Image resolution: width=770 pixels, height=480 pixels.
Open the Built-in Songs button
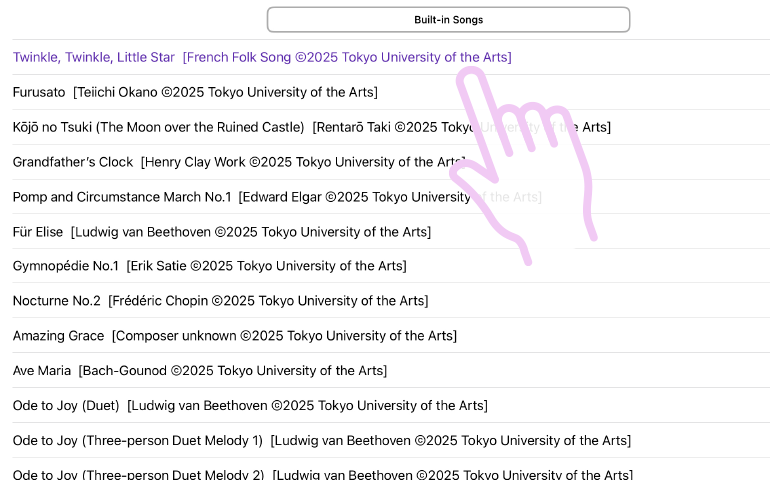[x=448, y=20]
